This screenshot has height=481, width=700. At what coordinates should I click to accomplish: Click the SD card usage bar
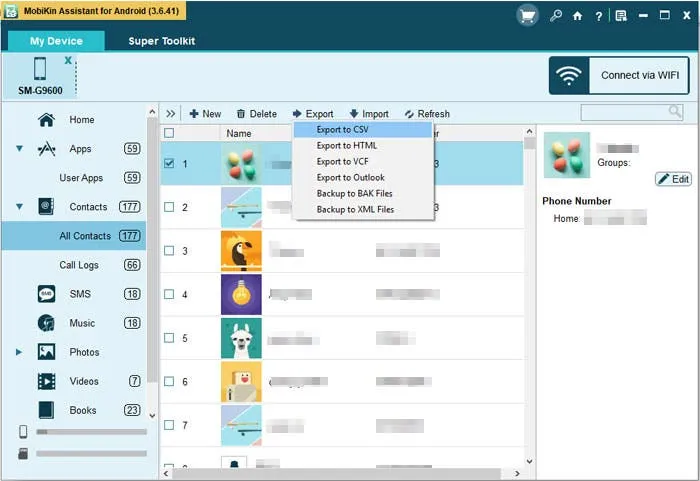click(92, 453)
